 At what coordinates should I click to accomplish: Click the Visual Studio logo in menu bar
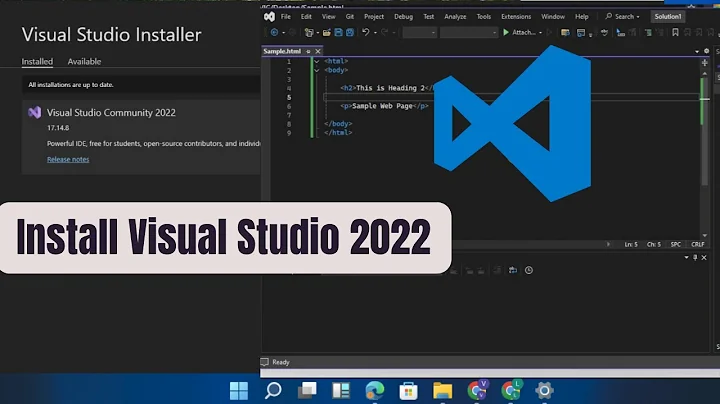(269, 17)
